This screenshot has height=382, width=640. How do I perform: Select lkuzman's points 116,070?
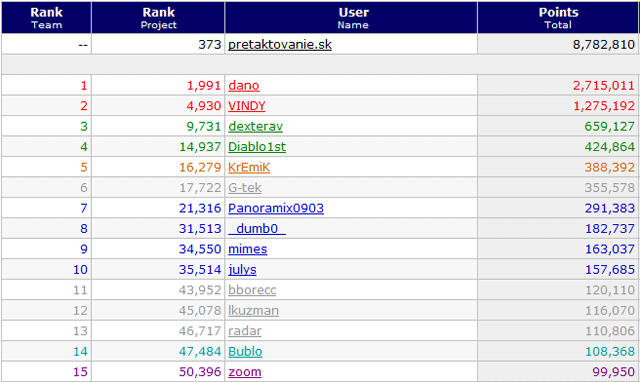pos(610,311)
